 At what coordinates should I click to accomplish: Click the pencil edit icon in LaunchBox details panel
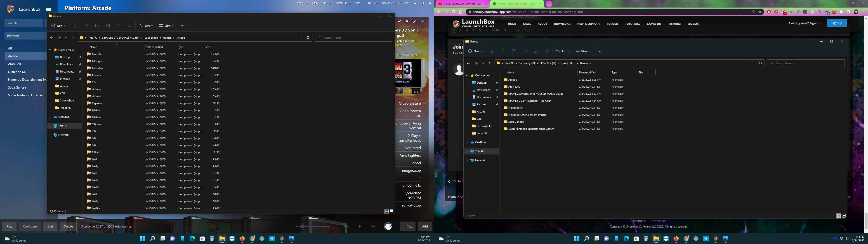pos(415,21)
